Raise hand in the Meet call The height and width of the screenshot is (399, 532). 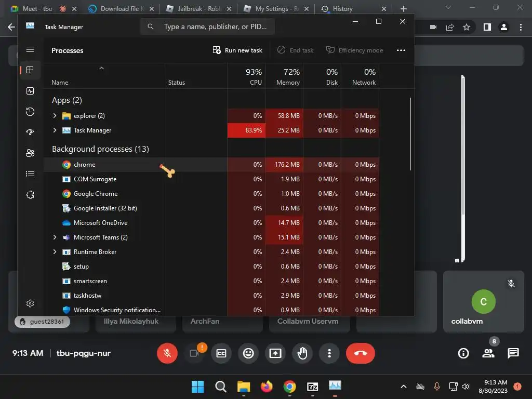click(302, 353)
